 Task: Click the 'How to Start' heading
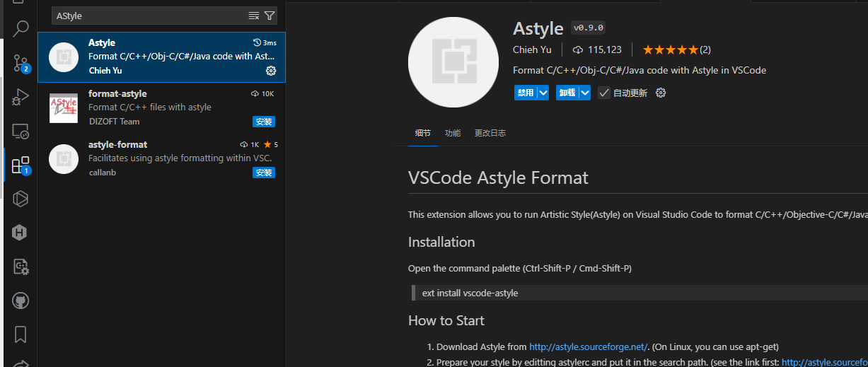tap(446, 320)
